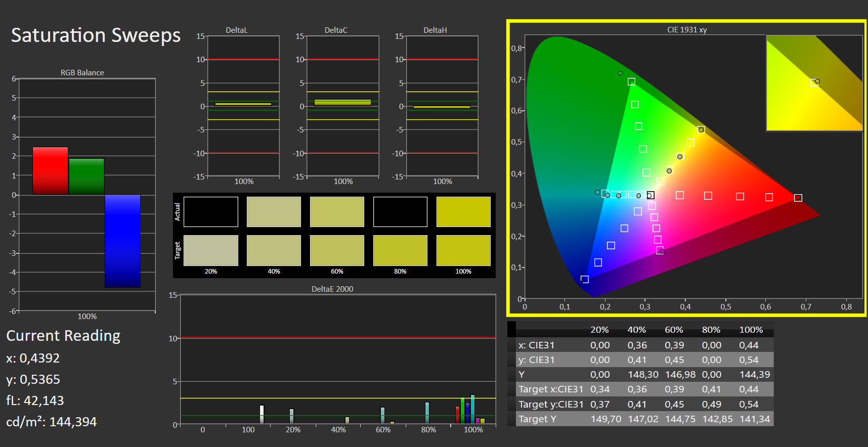The width and height of the screenshot is (868, 447).
Task: Click the DeltaE 2000 chart title
Action: (332, 289)
